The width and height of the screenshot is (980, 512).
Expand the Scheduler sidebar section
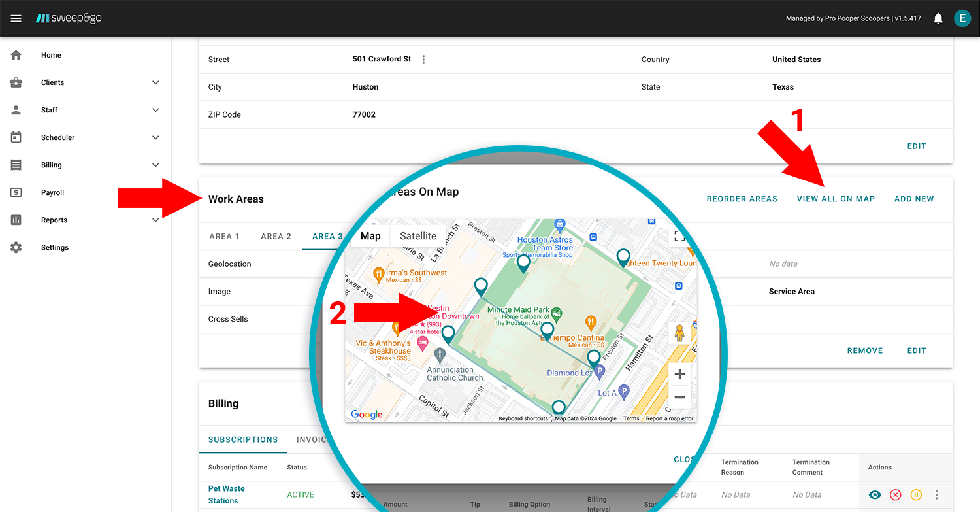[155, 137]
